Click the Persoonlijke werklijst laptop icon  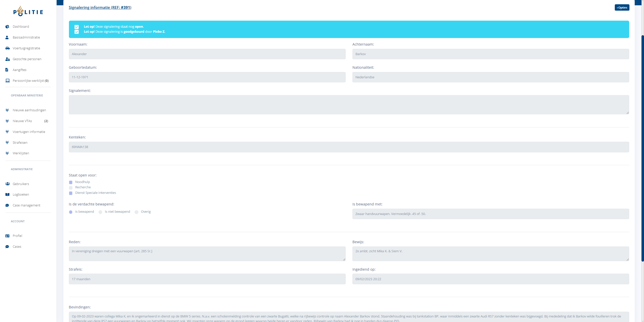click(7, 81)
